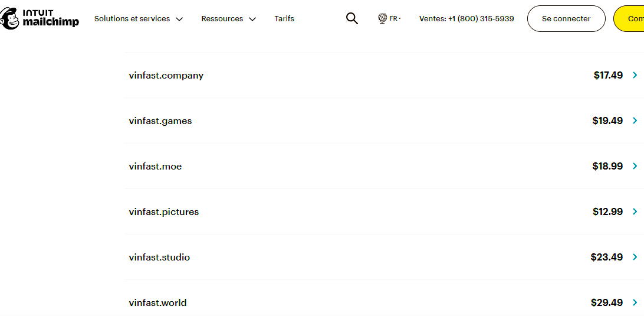Select the vinfast.company domain
This screenshot has height=316, width=644.
(166, 76)
